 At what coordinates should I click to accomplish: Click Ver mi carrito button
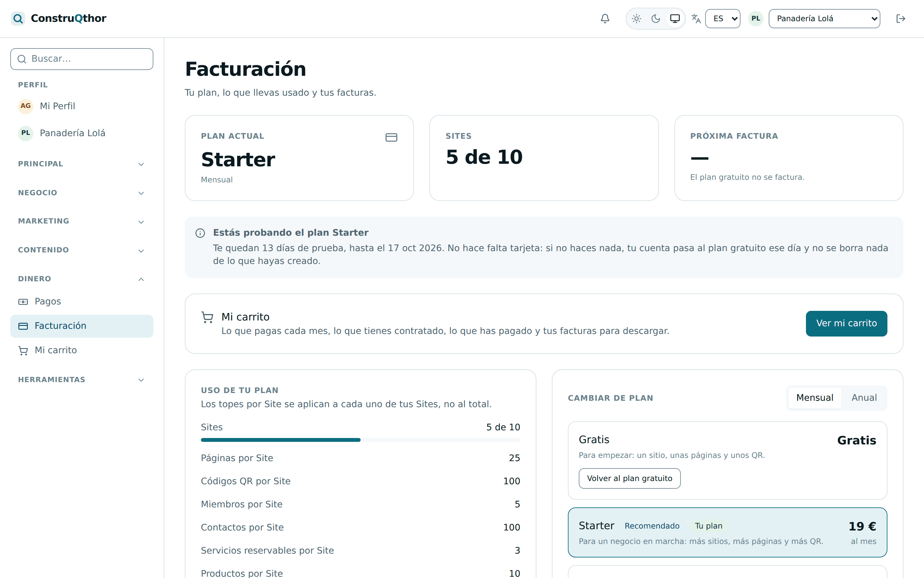(846, 323)
